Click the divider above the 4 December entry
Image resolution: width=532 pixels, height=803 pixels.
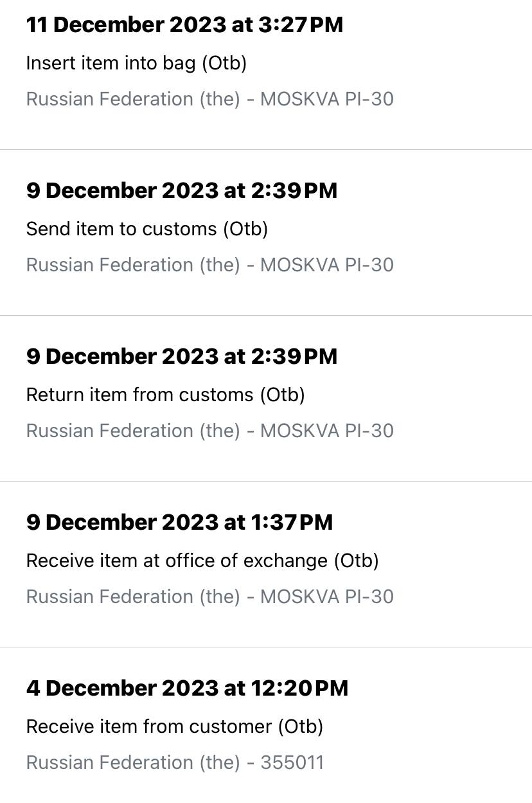click(266, 647)
